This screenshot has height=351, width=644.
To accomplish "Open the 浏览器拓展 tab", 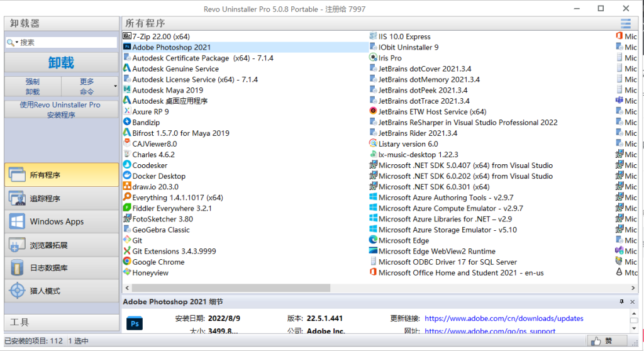I will coord(62,245).
